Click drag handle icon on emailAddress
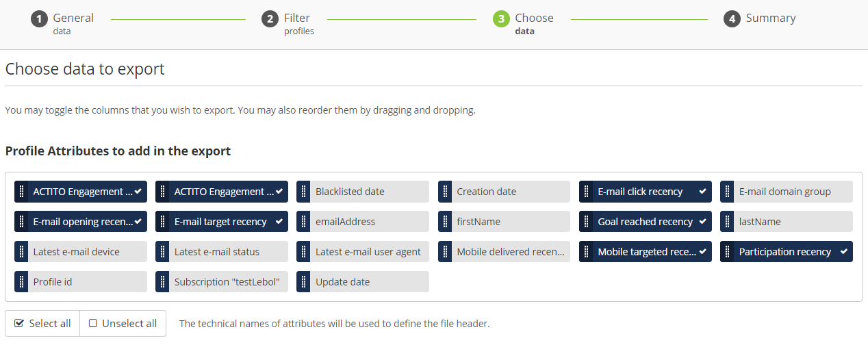 tap(303, 222)
